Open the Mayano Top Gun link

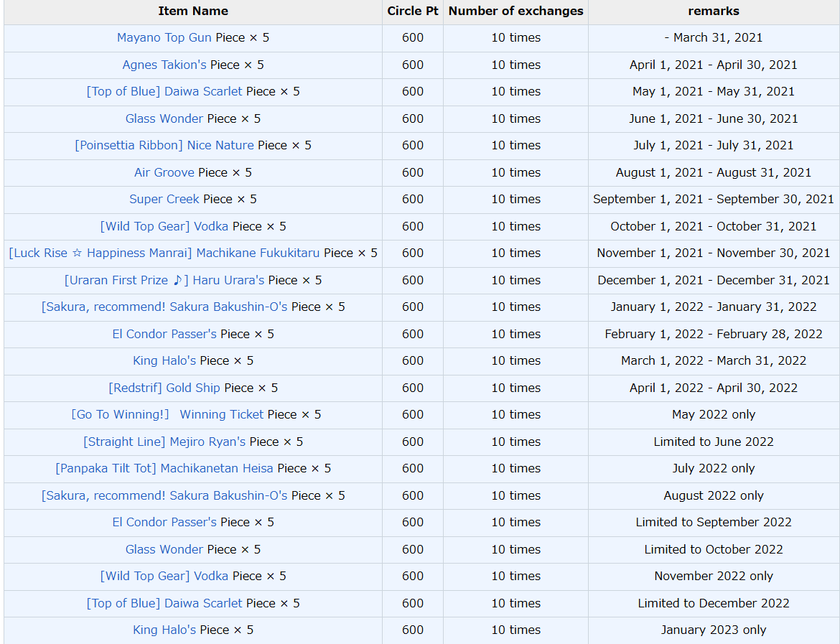click(164, 38)
